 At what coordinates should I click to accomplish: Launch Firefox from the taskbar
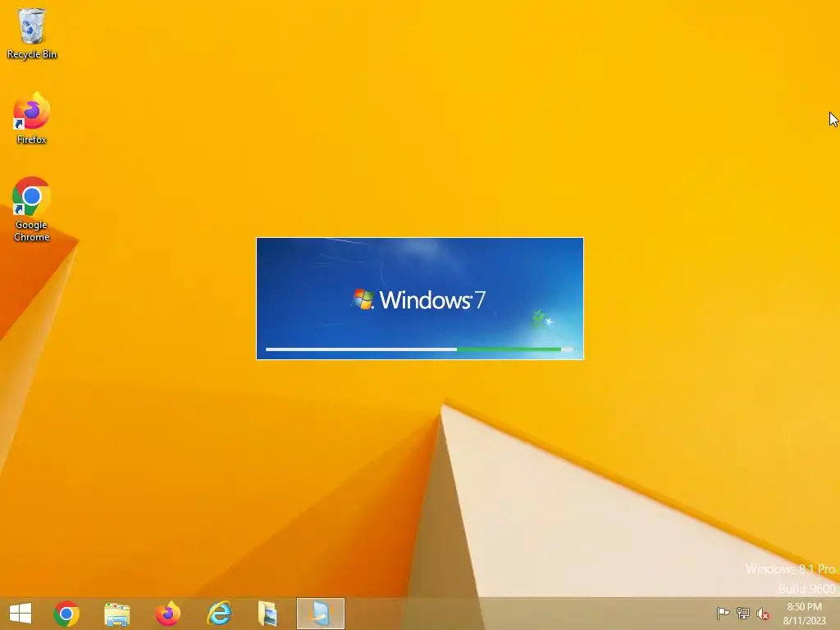coord(167,614)
